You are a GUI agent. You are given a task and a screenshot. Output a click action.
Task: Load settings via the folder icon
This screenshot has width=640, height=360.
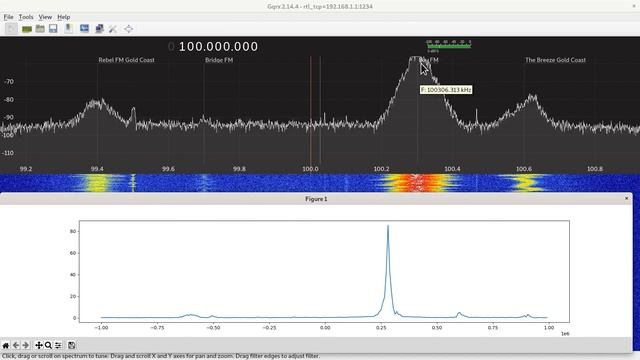point(40,29)
